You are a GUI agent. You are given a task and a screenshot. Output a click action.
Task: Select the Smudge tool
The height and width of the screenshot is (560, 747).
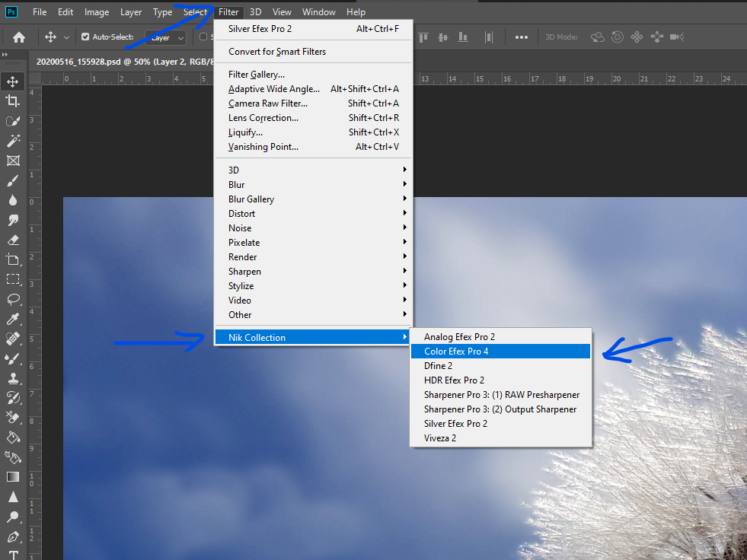pos(13,220)
